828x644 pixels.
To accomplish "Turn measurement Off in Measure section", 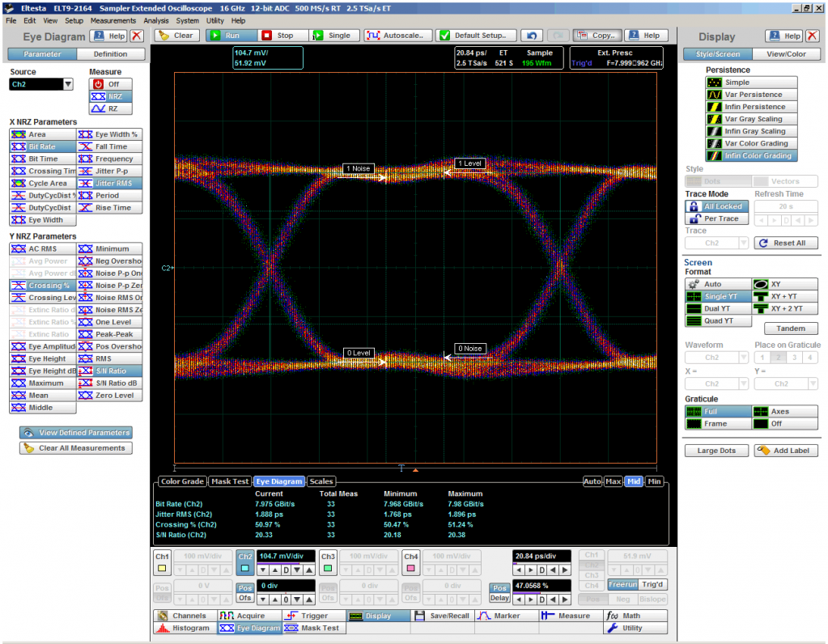I will [x=107, y=84].
